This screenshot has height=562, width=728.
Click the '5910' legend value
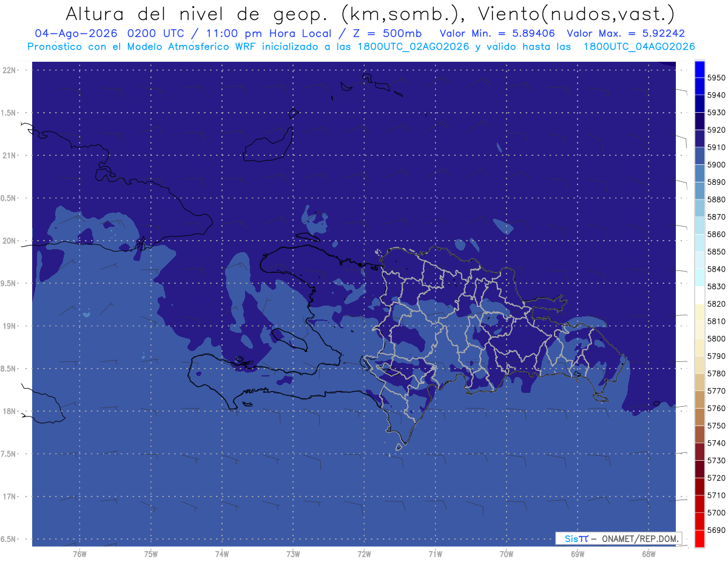pyautogui.click(x=716, y=147)
